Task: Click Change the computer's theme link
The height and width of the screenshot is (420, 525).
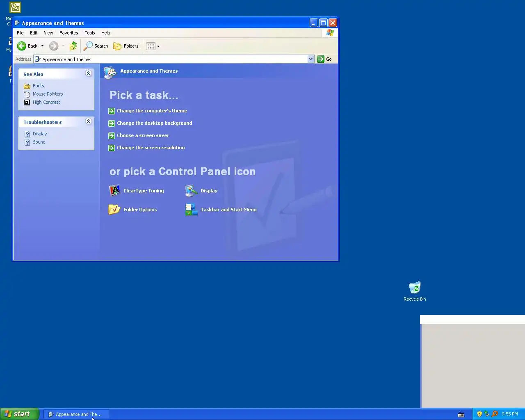Action: pos(152,111)
